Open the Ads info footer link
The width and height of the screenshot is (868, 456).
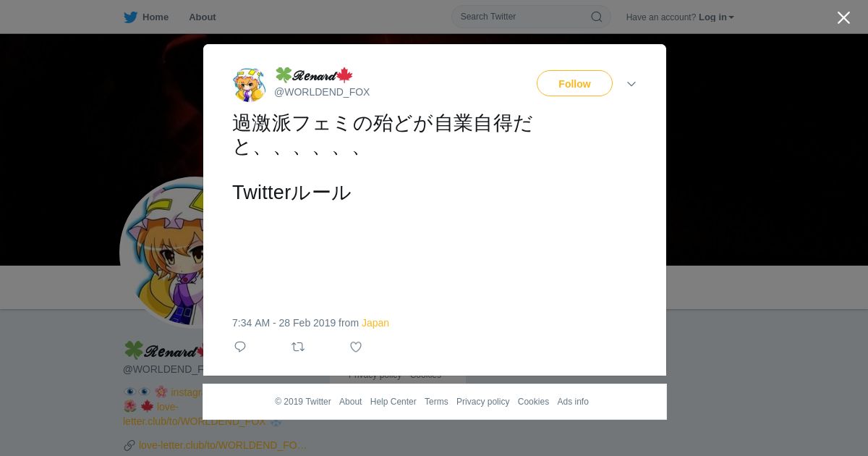[573, 402]
